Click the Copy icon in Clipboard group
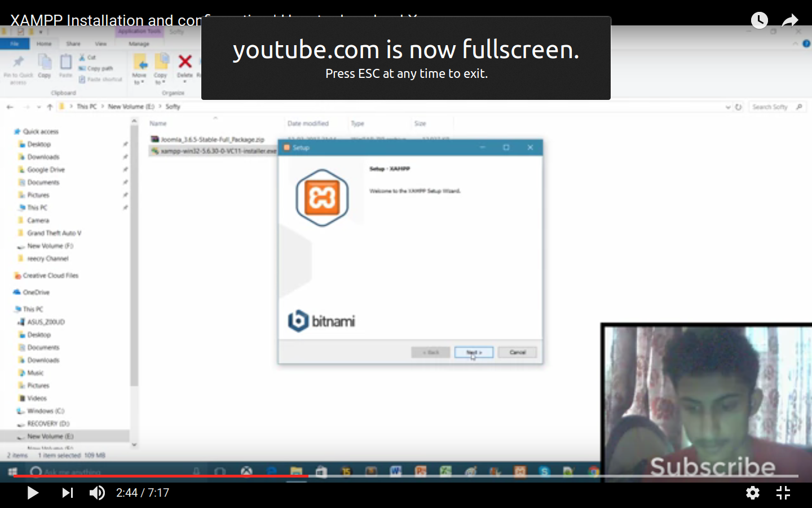Viewport: 812px width, 508px height. pos(45,66)
